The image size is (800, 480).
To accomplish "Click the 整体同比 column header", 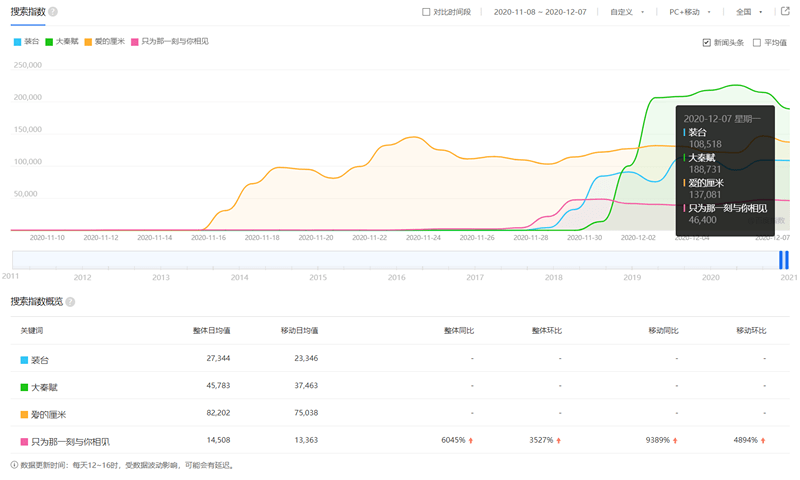I will 459,331.
